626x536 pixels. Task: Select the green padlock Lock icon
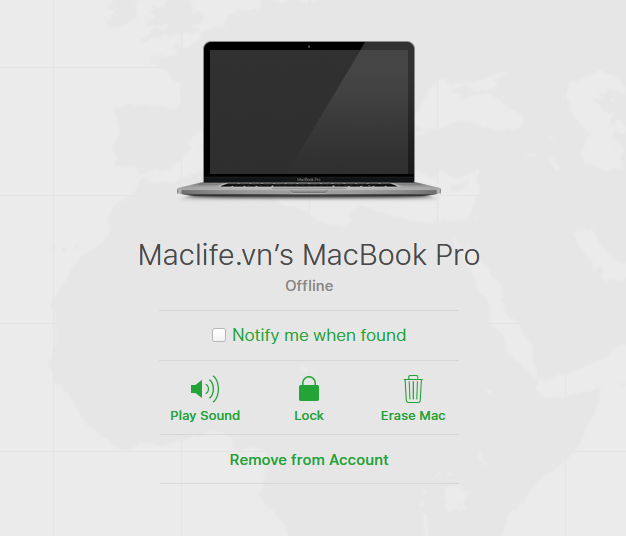point(309,389)
